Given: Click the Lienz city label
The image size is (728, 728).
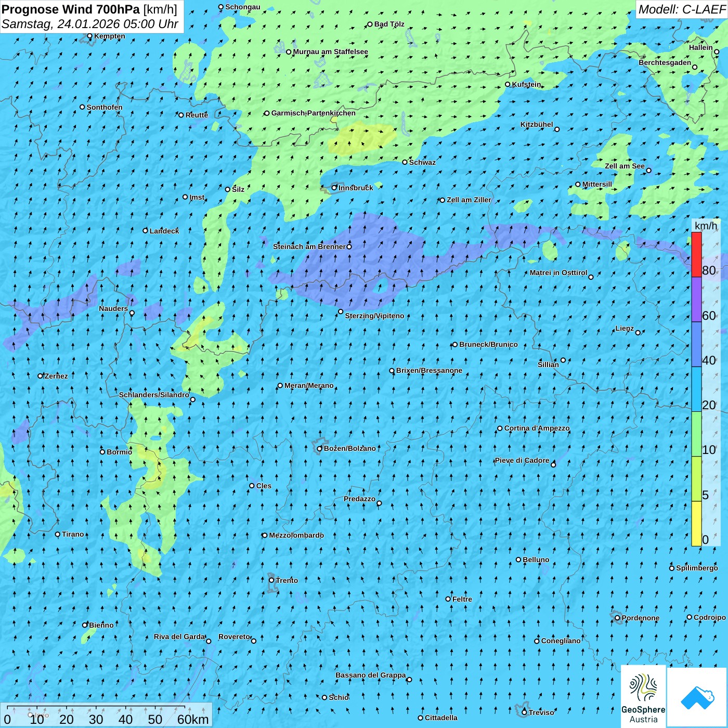Looking at the screenshot, I should (x=625, y=328).
